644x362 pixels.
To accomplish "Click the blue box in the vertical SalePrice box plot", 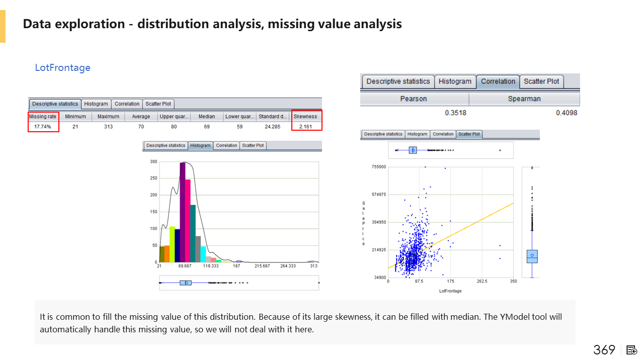I will pos(532,256).
